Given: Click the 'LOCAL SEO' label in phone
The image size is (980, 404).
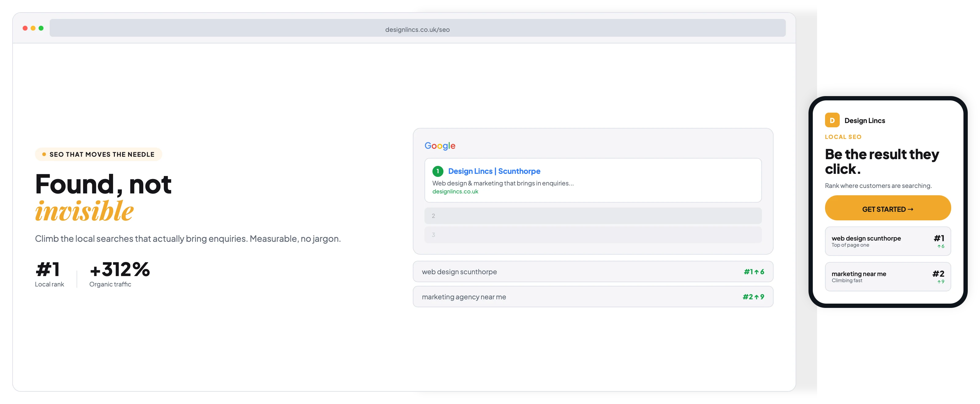Looking at the screenshot, I should tap(843, 137).
